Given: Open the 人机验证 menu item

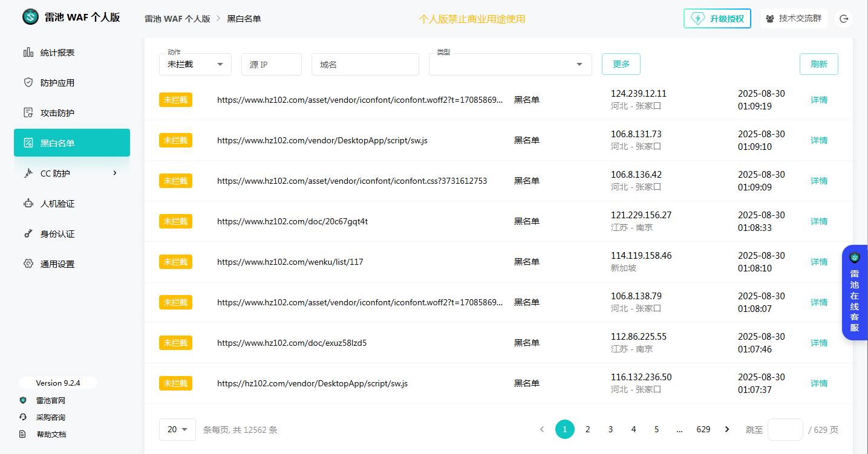Looking at the screenshot, I should pyautogui.click(x=72, y=204).
